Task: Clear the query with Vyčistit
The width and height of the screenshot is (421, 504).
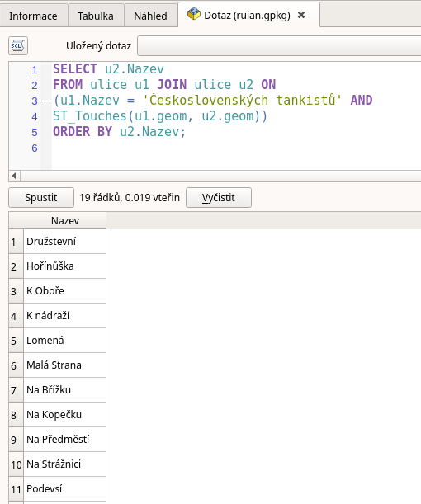Action: [x=219, y=197]
